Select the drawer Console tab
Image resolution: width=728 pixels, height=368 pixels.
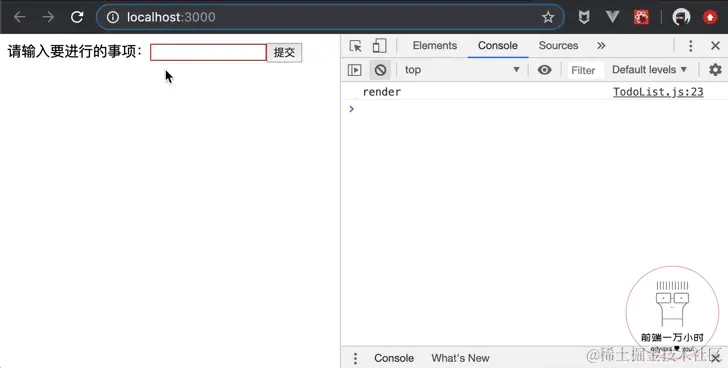(x=394, y=358)
